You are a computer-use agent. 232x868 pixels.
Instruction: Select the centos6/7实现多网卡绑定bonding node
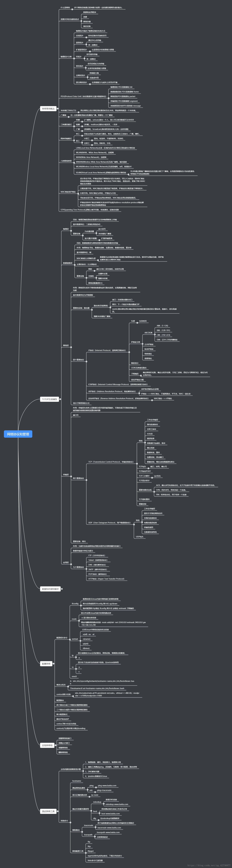click(x=71, y=729)
